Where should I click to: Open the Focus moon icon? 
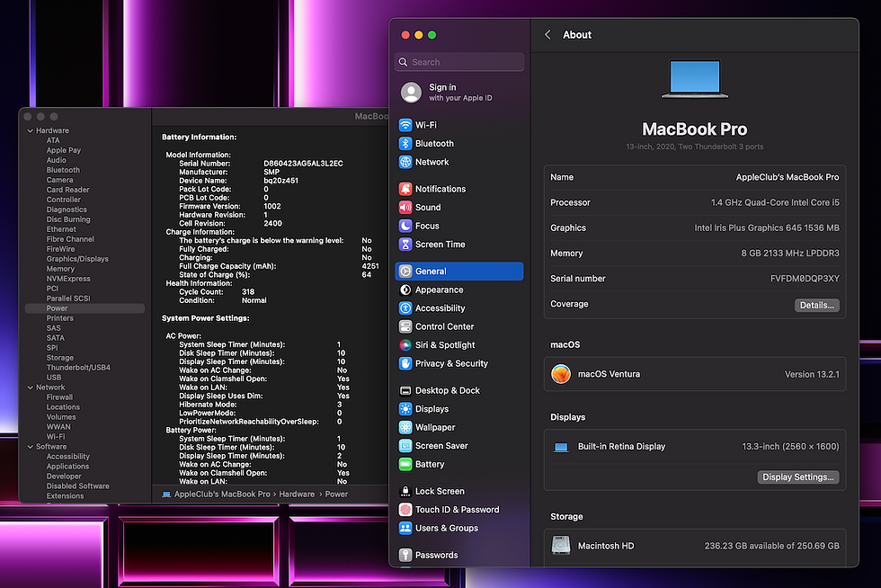(x=405, y=226)
